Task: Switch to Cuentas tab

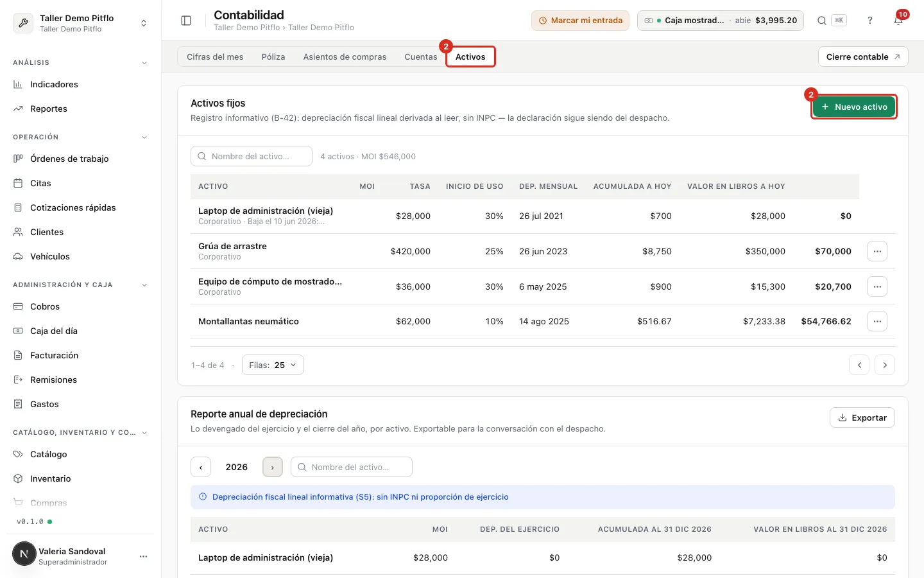Action: coord(420,57)
